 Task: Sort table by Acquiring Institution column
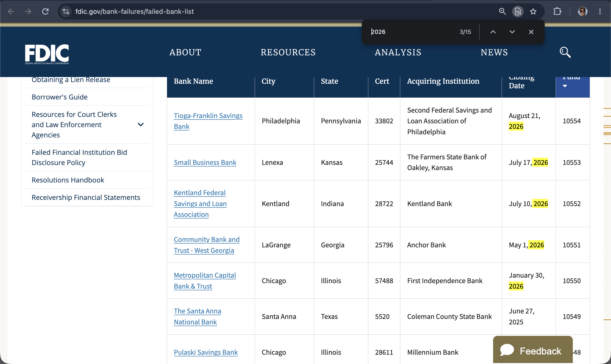click(443, 81)
